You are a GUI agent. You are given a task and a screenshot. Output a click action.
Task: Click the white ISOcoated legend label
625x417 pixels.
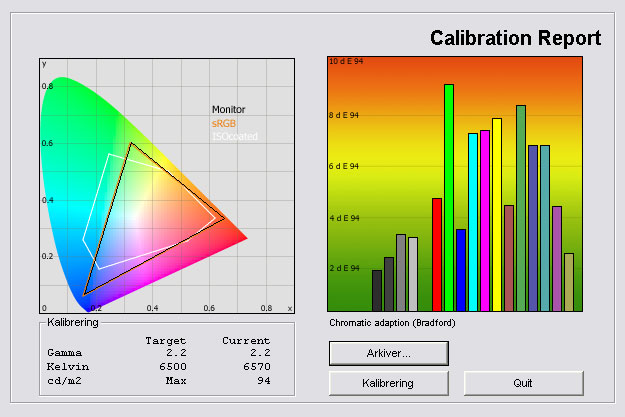pos(231,135)
